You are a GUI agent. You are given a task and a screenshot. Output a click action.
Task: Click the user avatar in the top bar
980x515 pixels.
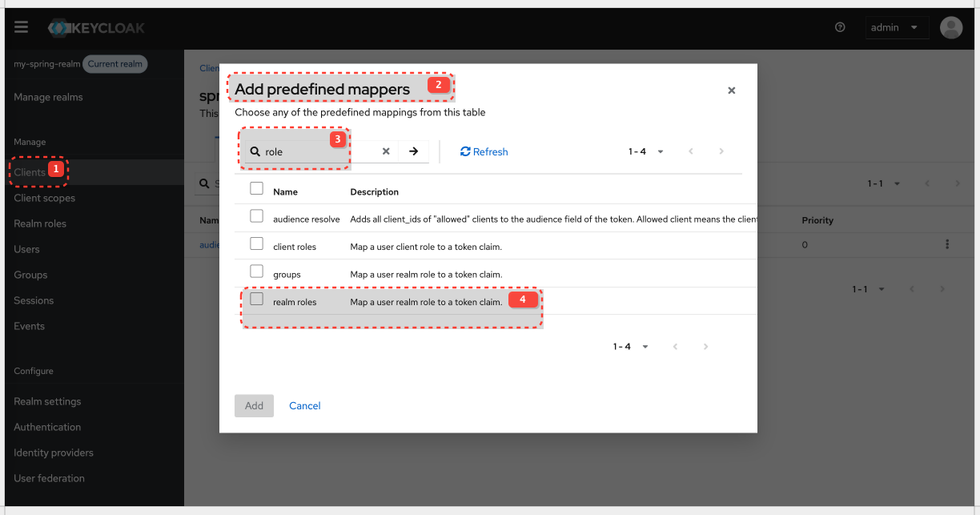click(x=950, y=27)
